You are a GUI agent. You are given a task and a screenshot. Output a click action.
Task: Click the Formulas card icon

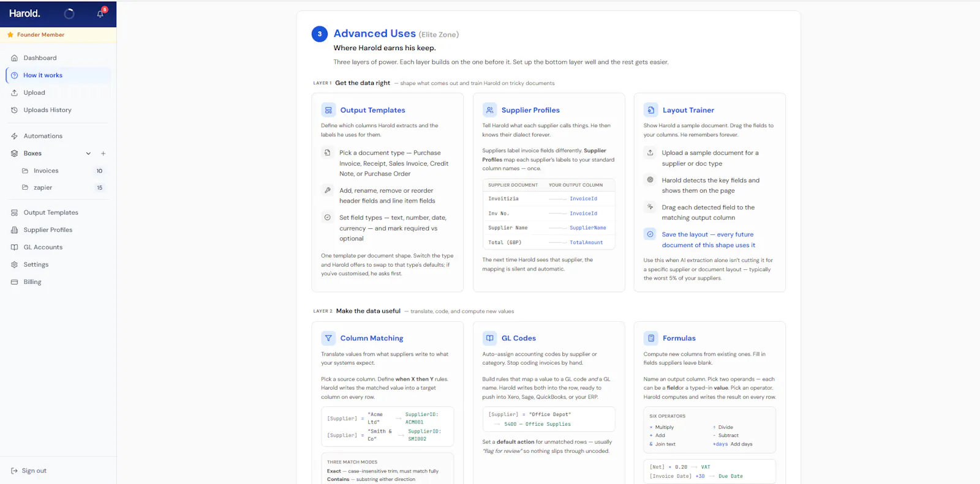tap(650, 338)
